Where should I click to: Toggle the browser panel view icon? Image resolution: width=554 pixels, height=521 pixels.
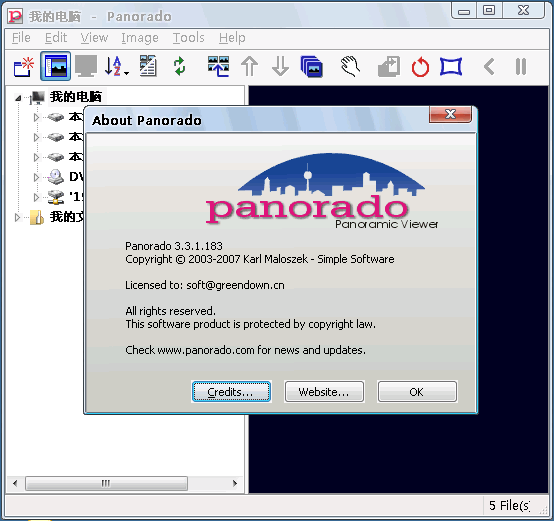pyautogui.click(x=55, y=66)
